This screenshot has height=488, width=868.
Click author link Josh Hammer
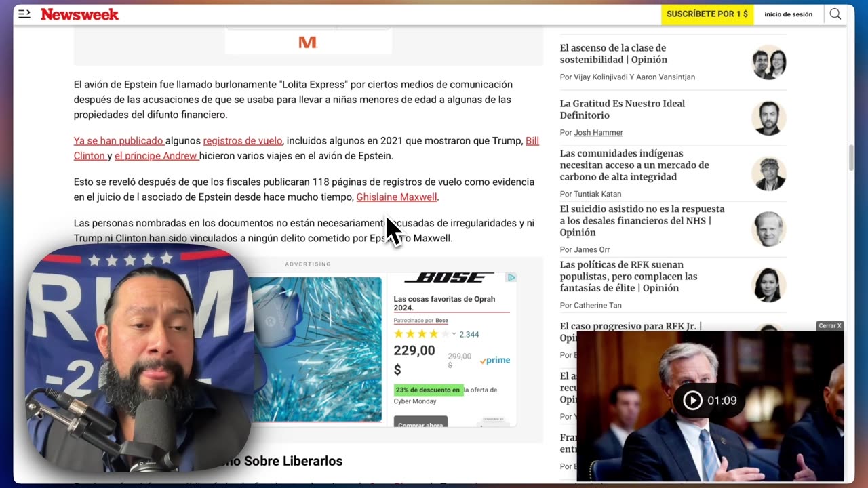(x=598, y=133)
